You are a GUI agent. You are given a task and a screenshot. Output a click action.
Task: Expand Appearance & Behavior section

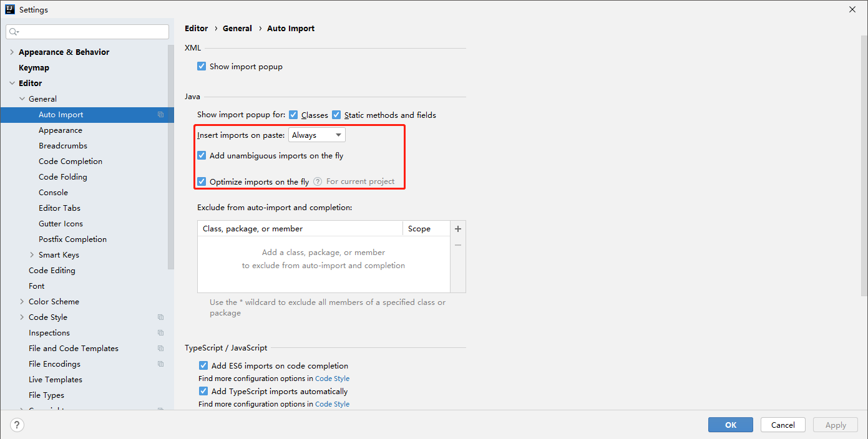click(x=12, y=52)
